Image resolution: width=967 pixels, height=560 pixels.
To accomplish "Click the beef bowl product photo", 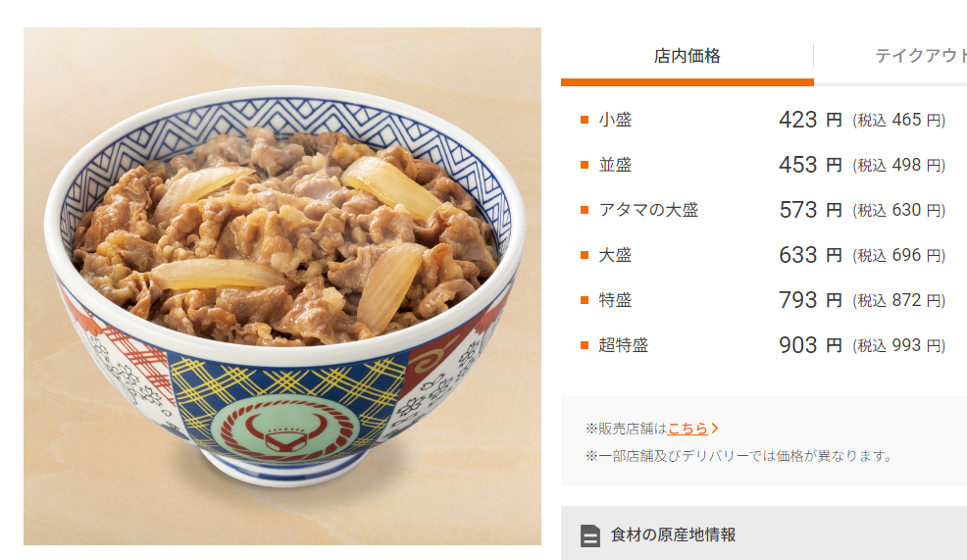I will pyautogui.click(x=282, y=286).
